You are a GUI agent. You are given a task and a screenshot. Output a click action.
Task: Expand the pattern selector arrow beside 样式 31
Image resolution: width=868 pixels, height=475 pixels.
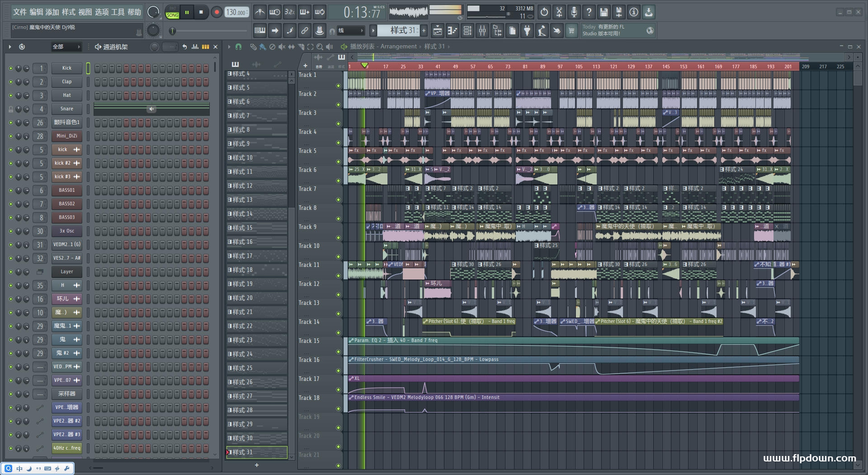click(373, 31)
